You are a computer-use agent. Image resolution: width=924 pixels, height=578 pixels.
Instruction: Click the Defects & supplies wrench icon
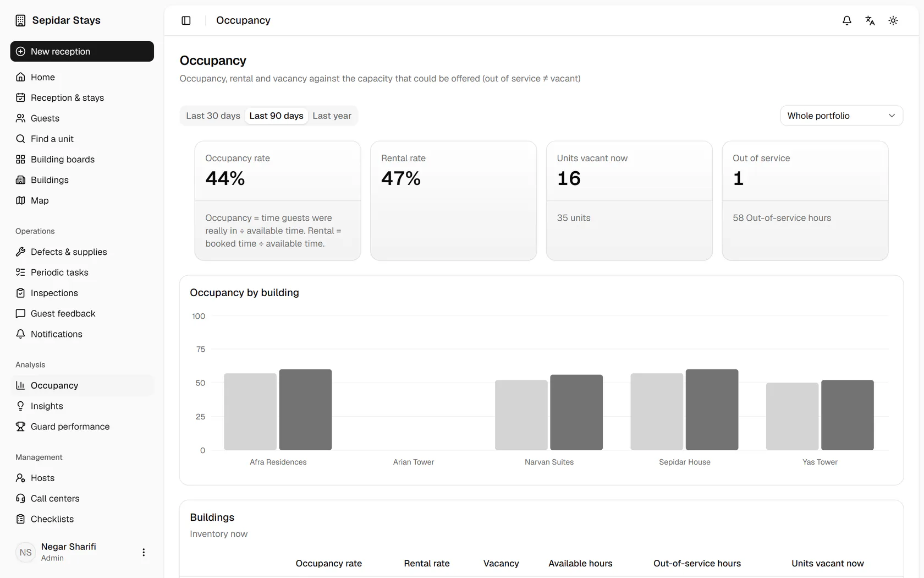click(x=20, y=252)
